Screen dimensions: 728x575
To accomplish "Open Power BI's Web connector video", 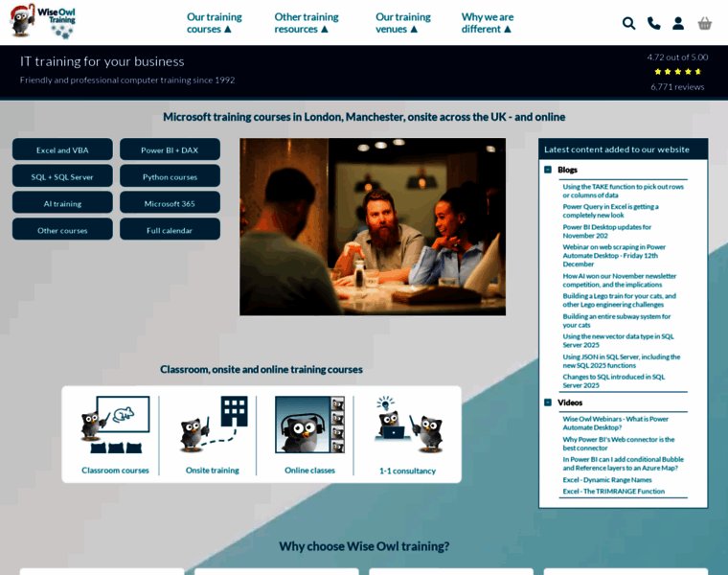I will pyautogui.click(x=619, y=444).
